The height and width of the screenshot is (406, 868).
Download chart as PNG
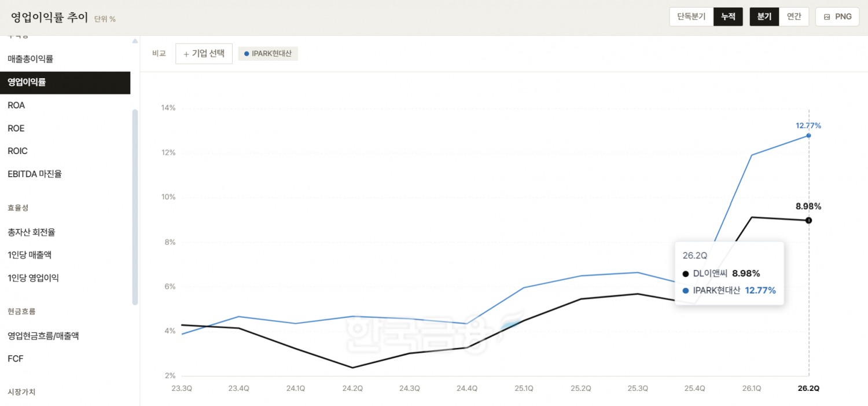coord(837,16)
